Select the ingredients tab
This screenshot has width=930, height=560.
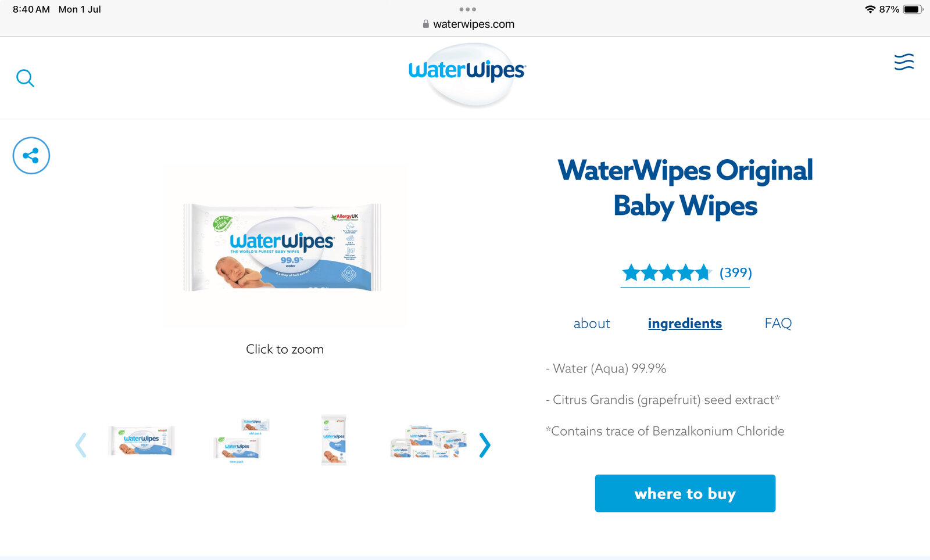point(685,324)
